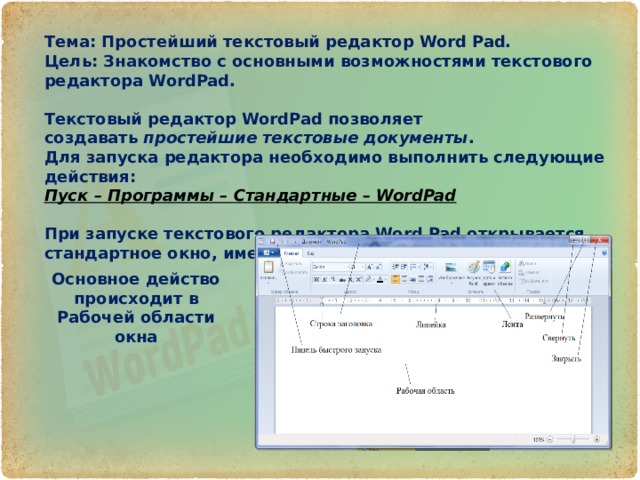Click the Shrink font button

click(378, 267)
